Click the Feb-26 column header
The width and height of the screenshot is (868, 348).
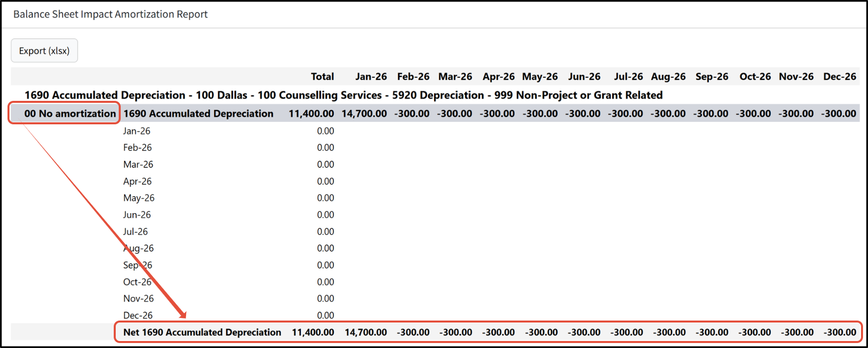click(413, 76)
